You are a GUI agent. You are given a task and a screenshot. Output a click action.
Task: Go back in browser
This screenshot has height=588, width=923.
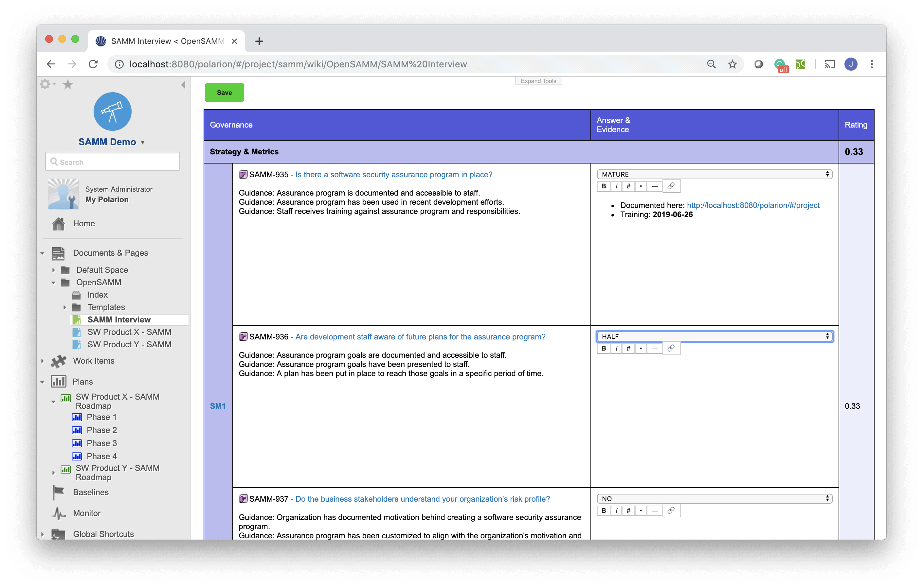point(51,64)
